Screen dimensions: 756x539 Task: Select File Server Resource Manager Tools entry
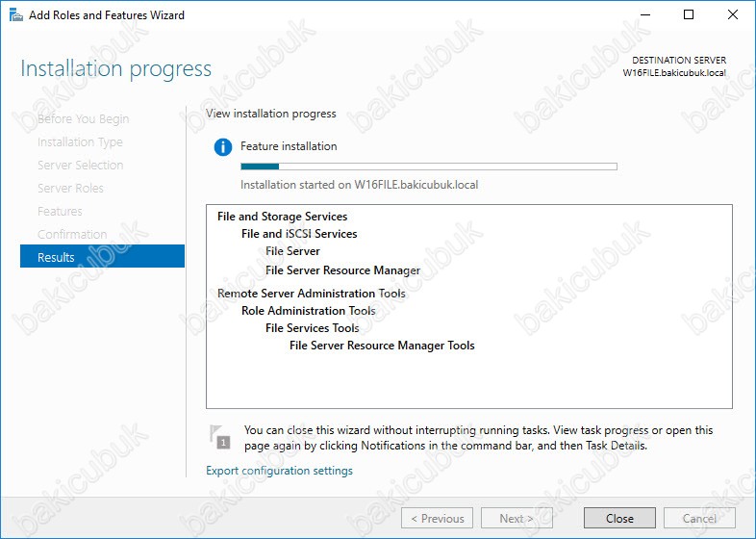(x=382, y=346)
